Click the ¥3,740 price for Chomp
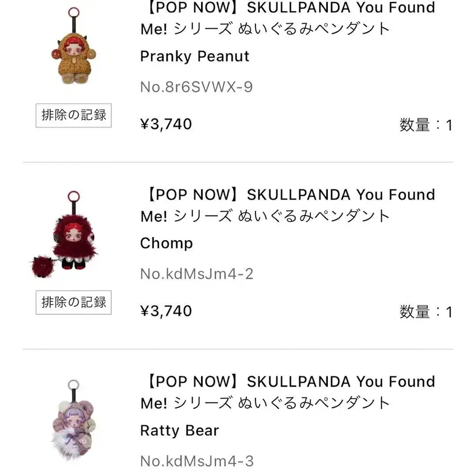Screen dimensions: 476x476 166,311
